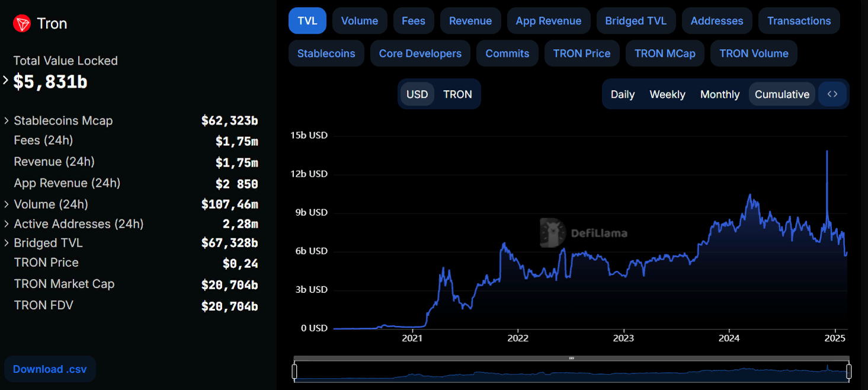This screenshot has height=390, width=868.
Task: Click the 15b USD axis label
Action: click(309, 135)
